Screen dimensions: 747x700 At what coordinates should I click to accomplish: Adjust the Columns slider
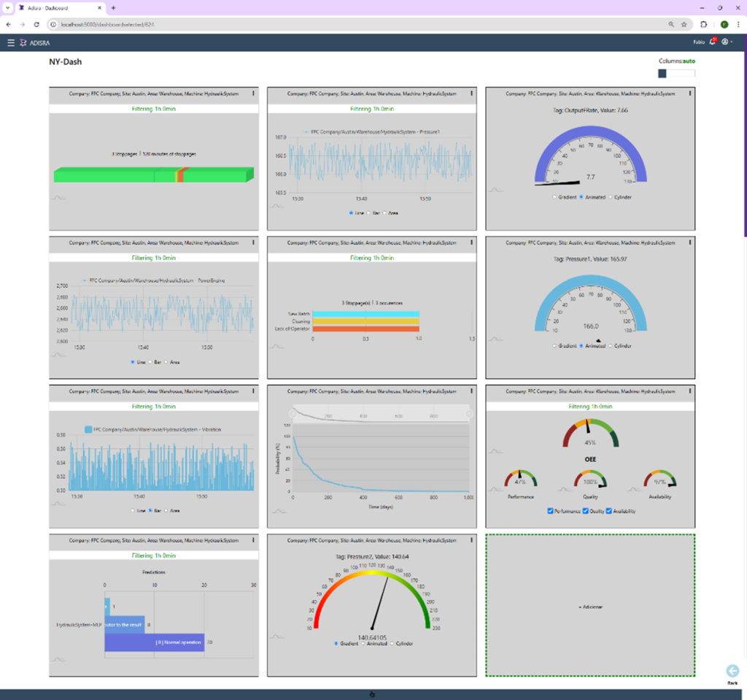[662, 73]
